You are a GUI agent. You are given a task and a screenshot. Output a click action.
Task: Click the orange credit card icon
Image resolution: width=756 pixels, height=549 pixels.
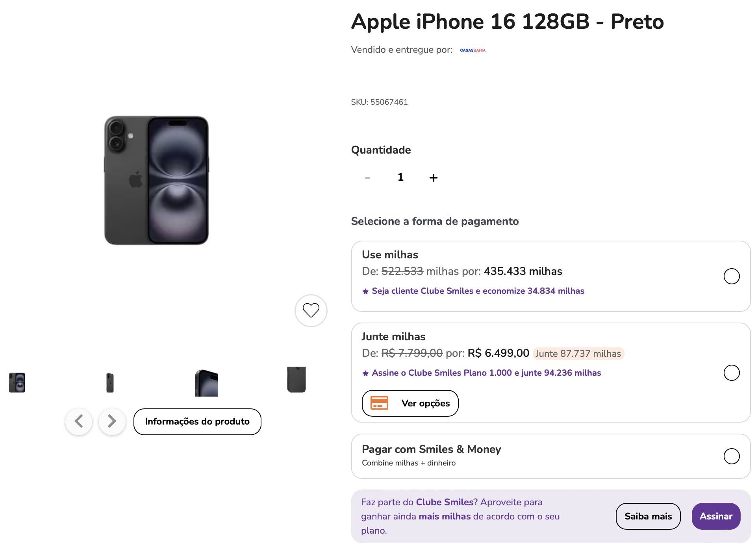pos(379,403)
